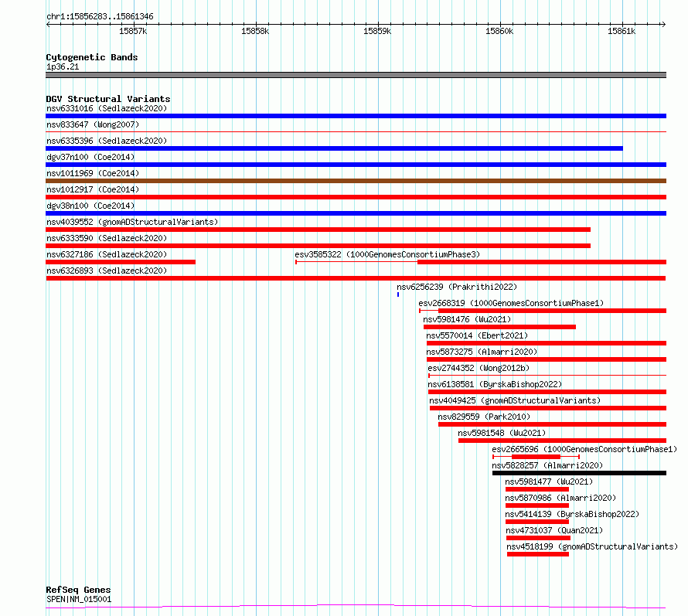Open the nsv6335396 (Sedlazeck2020) variant

point(107,141)
